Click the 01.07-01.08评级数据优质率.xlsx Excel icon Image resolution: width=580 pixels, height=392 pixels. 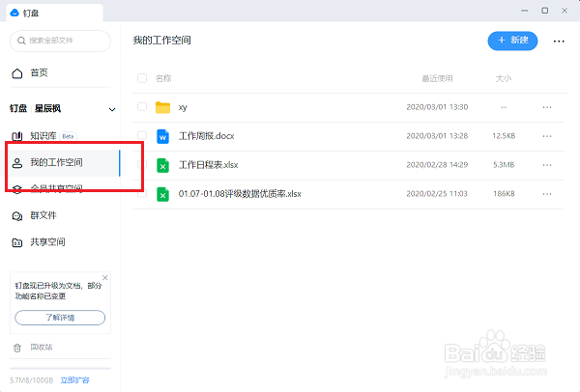click(x=162, y=194)
